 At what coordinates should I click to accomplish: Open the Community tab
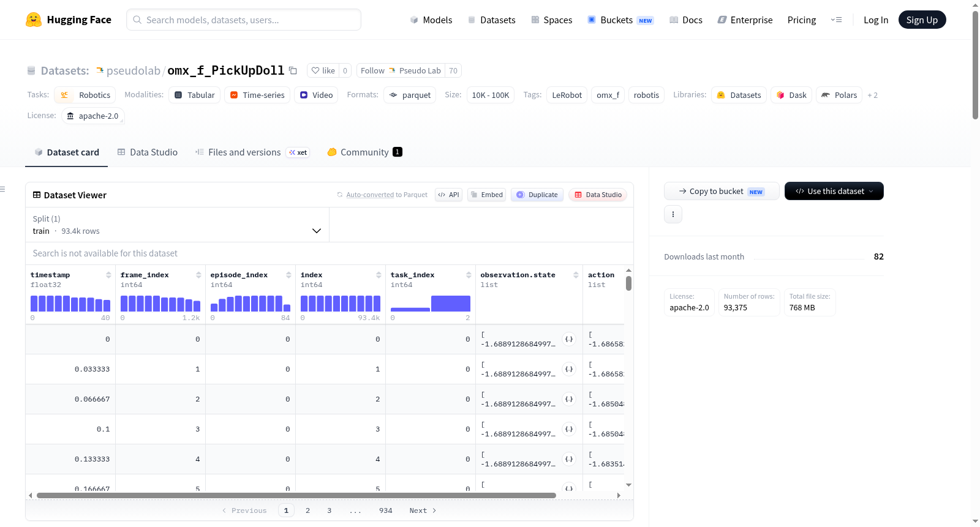pos(364,152)
